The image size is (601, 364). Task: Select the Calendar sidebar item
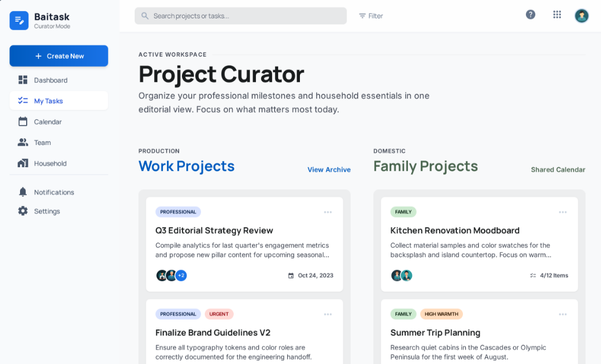[48, 122]
